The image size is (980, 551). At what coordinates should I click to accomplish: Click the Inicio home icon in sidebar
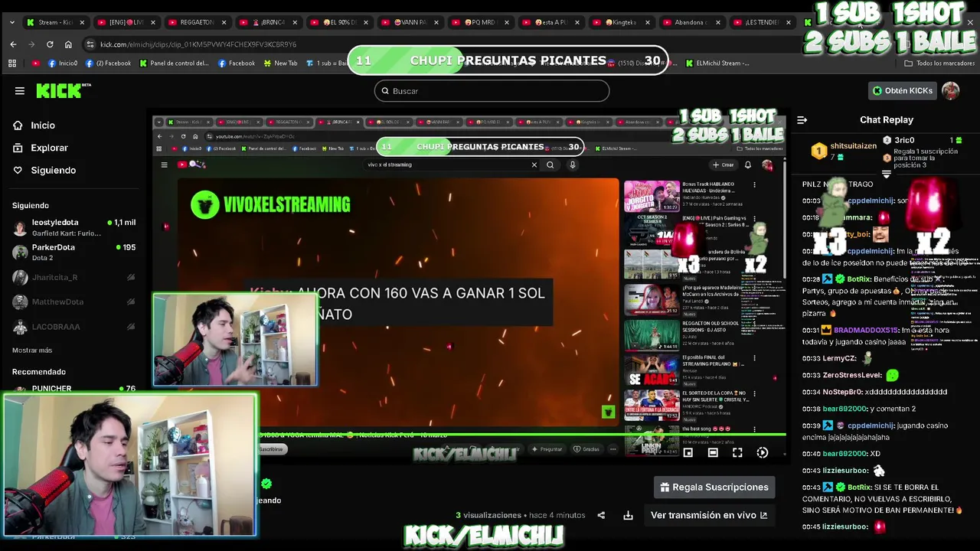pyautogui.click(x=18, y=126)
